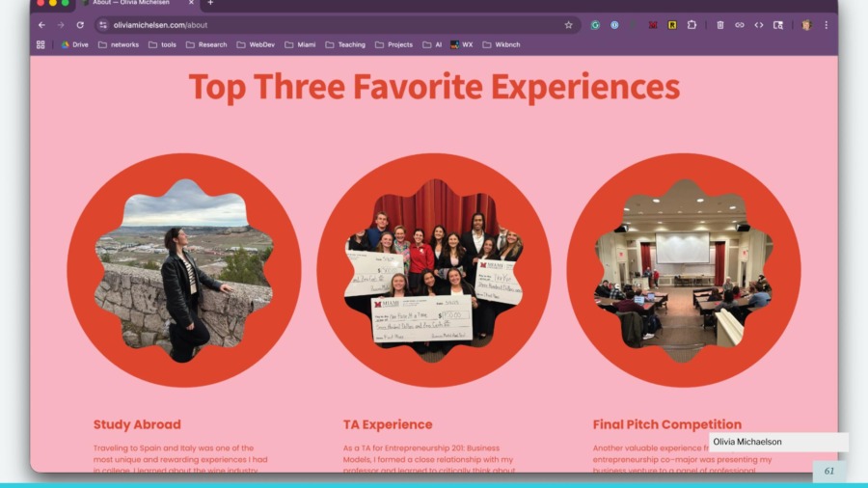Click the page search toolbar icon
Screen dimensions: 868x488
coord(778,25)
